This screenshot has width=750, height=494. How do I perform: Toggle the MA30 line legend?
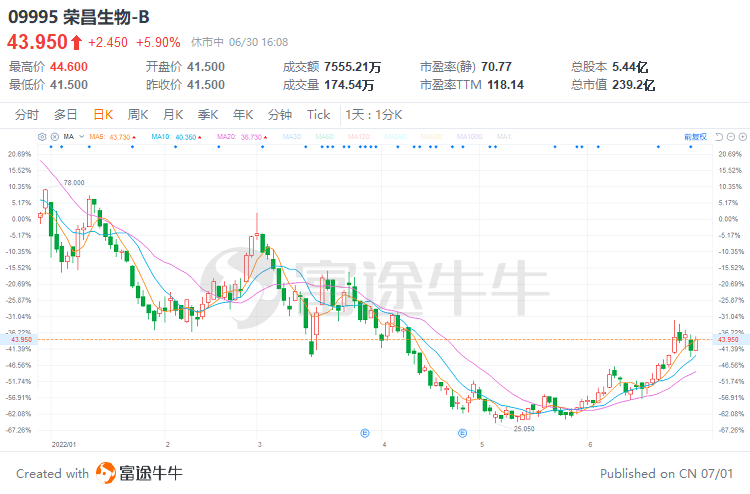pyautogui.click(x=292, y=137)
